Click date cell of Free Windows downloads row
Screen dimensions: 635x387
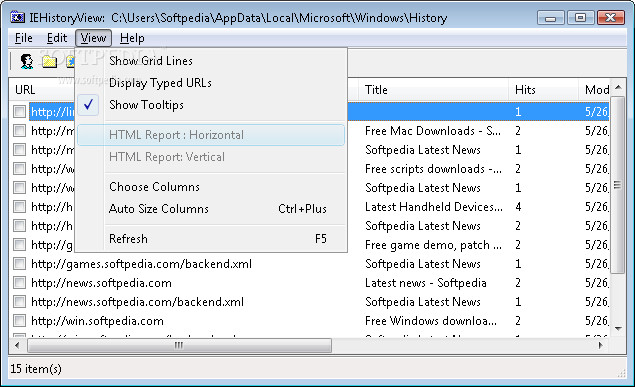pyautogui.click(x=597, y=321)
